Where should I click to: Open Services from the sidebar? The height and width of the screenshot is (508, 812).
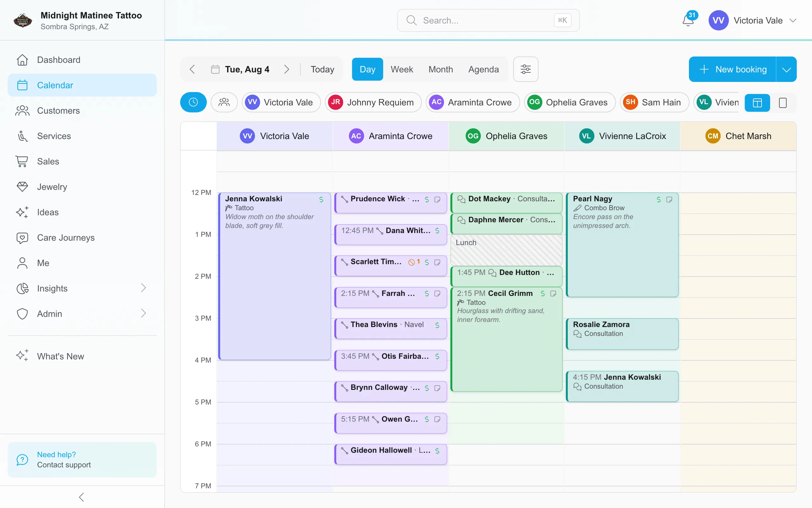[x=82, y=136]
